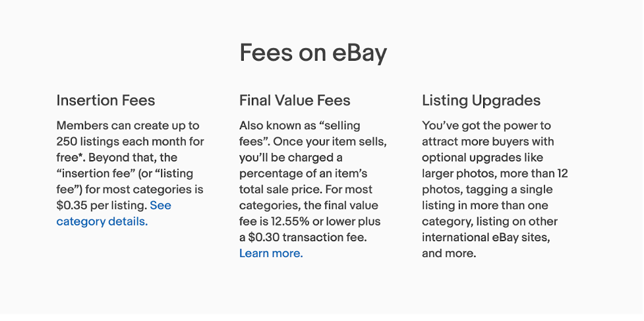Click the "Final Value Fees" heading
This screenshot has width=644, height=321.
coord(295,100)
